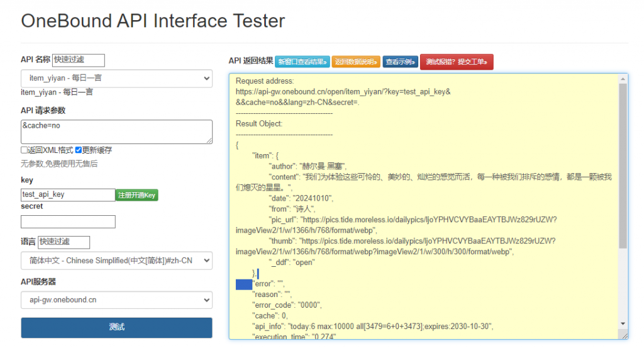Uncheck the 更新缓存 checkbox
This screenshot has height=348, width=644.
click(x=79, y=150)
